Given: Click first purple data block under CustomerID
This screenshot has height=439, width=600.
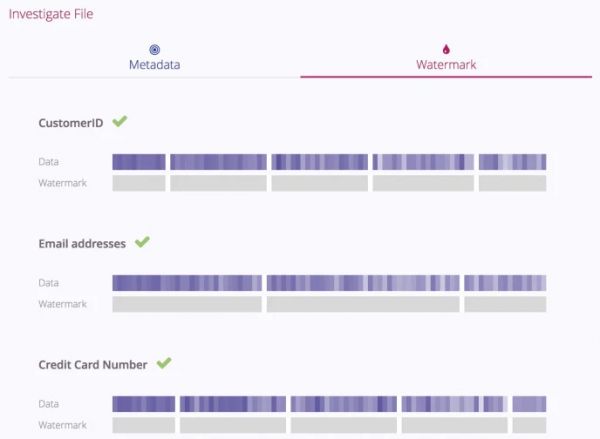Looking at the screenshot, I should click(x=139, y=162).
